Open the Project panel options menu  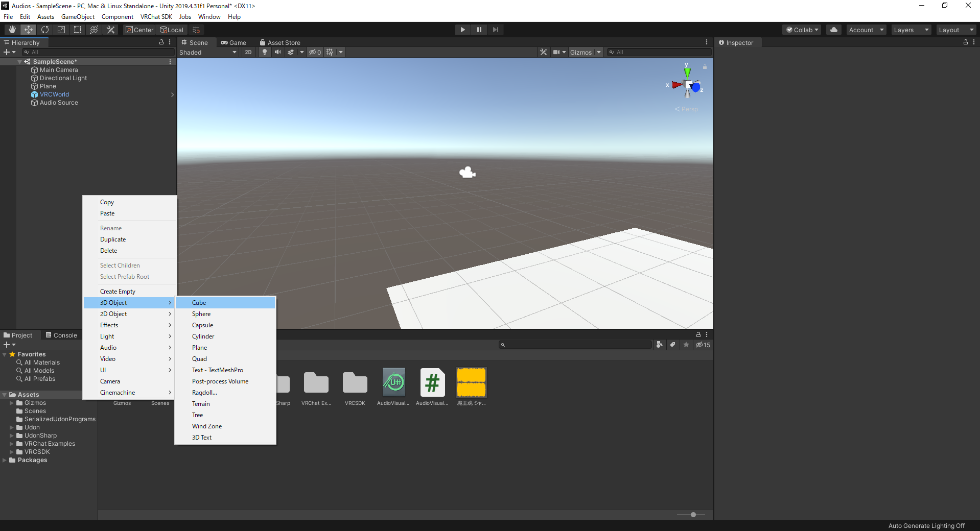[707, 334]
